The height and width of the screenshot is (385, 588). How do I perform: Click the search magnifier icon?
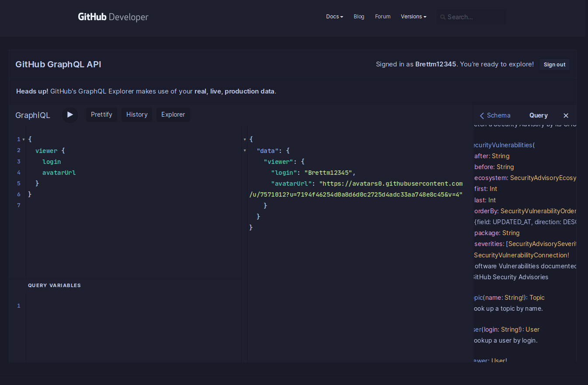click(x=443, y=17)
